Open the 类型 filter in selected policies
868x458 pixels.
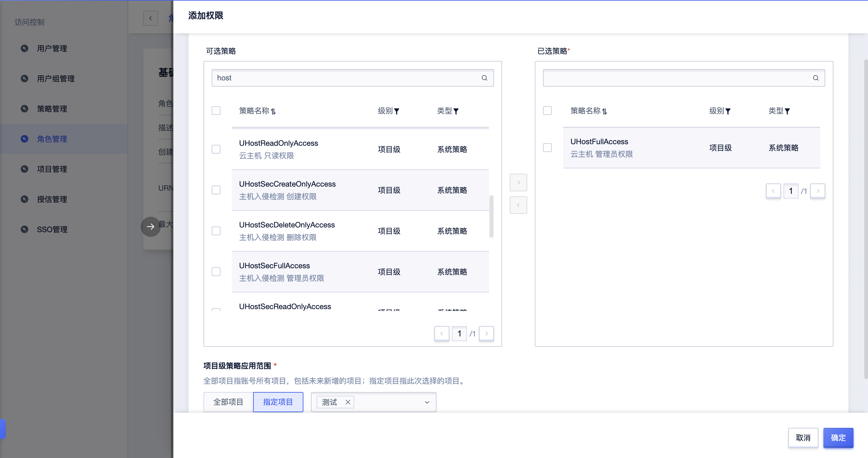coord(788,111)
